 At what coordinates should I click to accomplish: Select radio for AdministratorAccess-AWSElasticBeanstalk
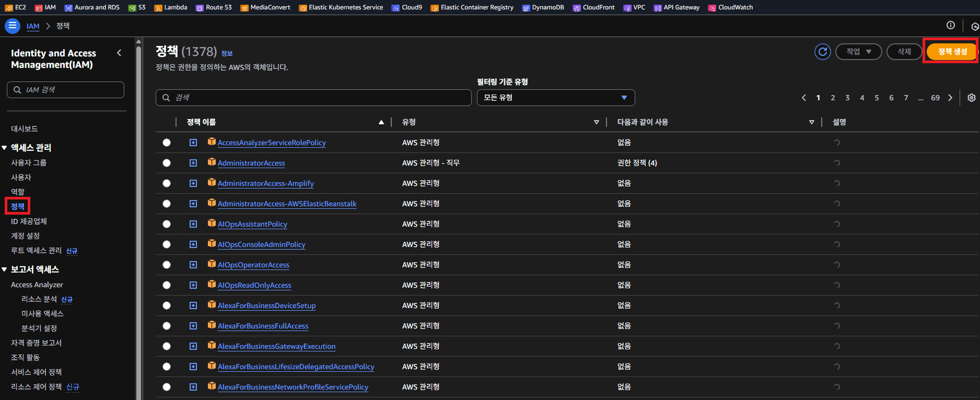(167, 204)
